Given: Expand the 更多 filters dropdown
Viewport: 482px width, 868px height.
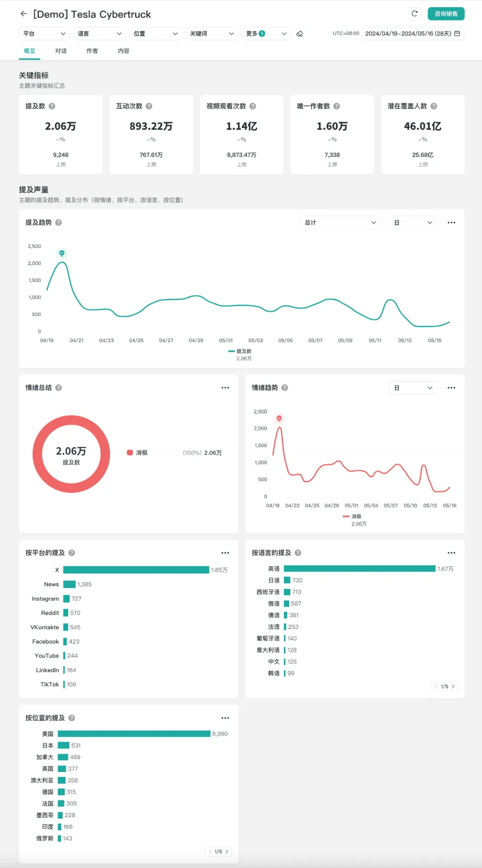Looking at the screenshot, I should (x=266, y=33).
